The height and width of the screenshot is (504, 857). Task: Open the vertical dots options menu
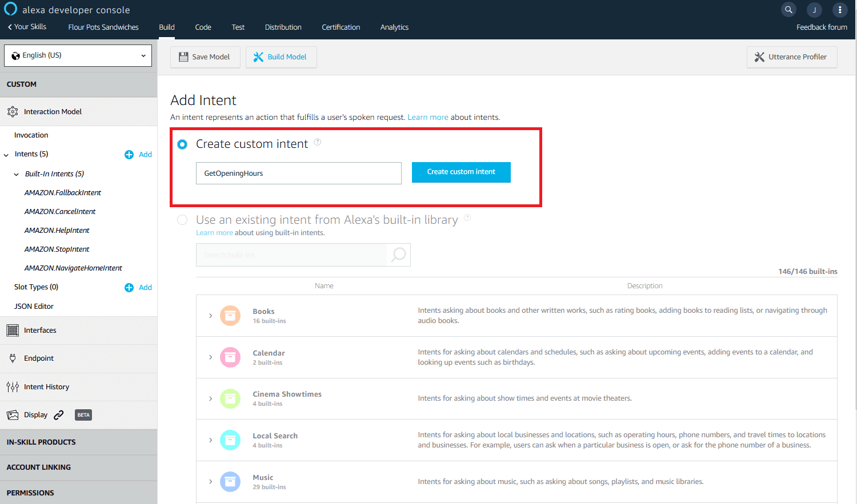[840, 10]
